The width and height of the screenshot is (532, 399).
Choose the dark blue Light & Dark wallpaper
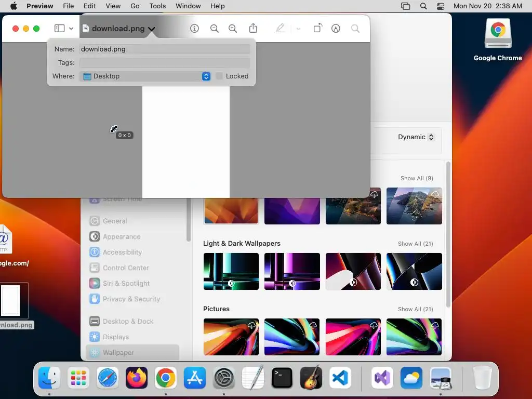(414, 271)
